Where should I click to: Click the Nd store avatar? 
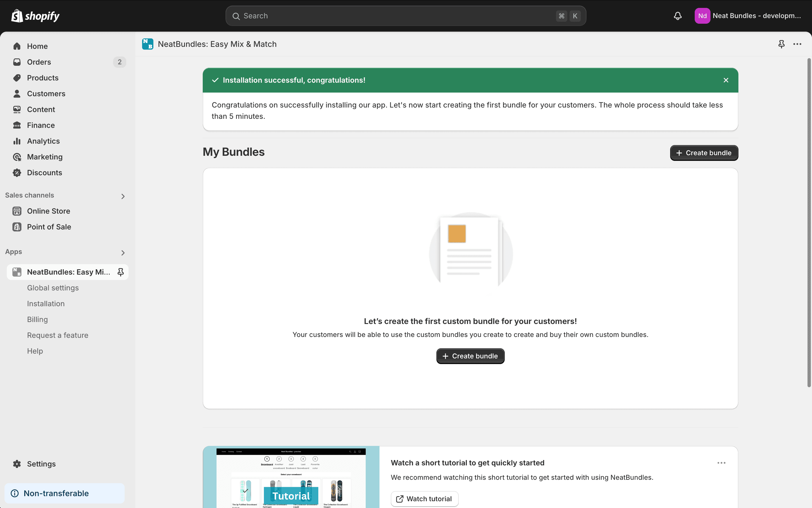[702, 16]
